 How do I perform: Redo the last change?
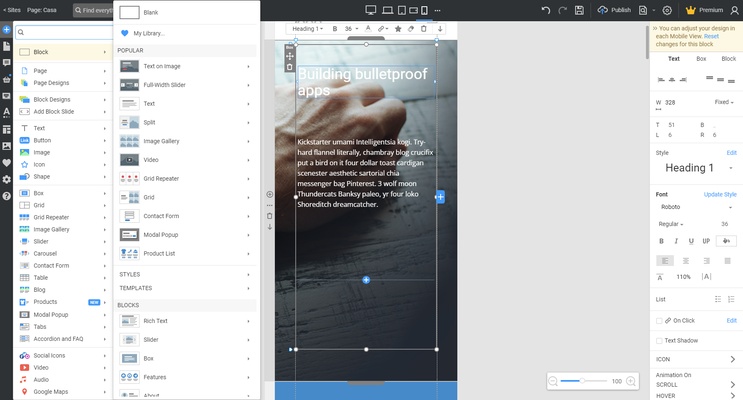click(562, 10)
